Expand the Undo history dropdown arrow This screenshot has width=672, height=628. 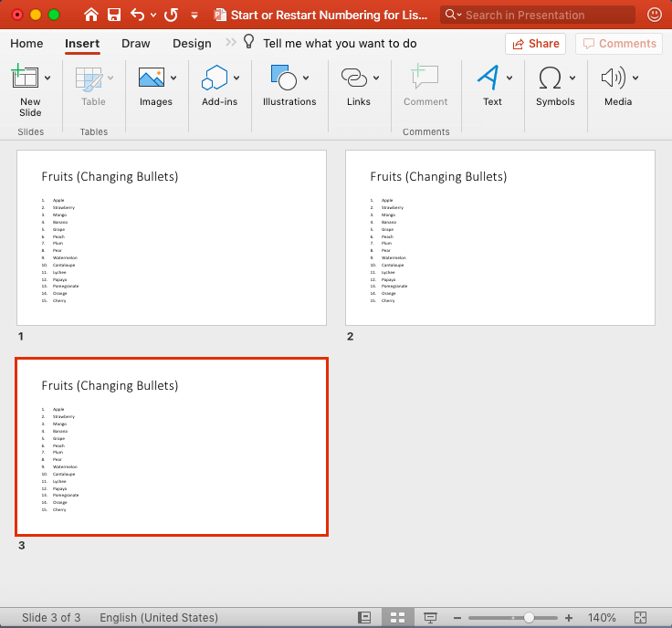pos(152,15)
